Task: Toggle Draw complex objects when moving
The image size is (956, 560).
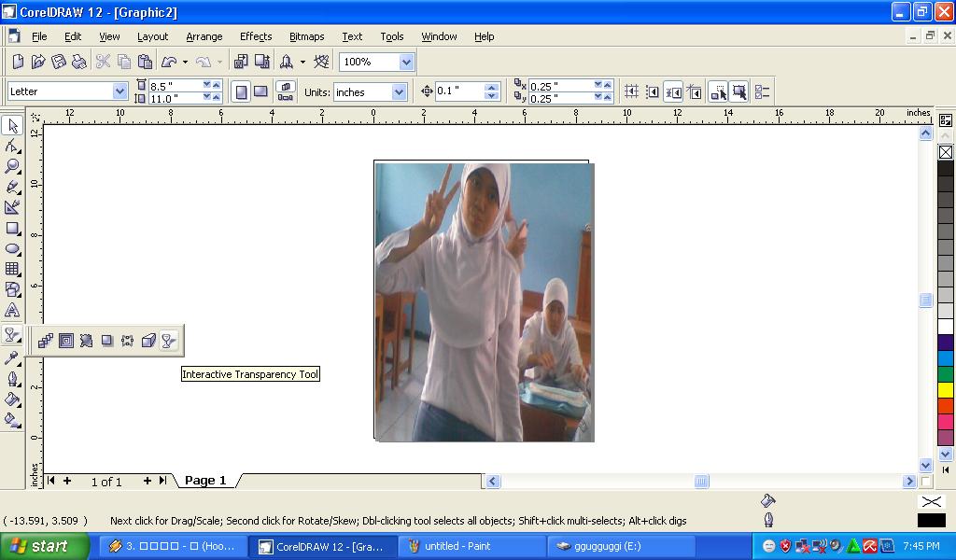Action: [718, 92]
